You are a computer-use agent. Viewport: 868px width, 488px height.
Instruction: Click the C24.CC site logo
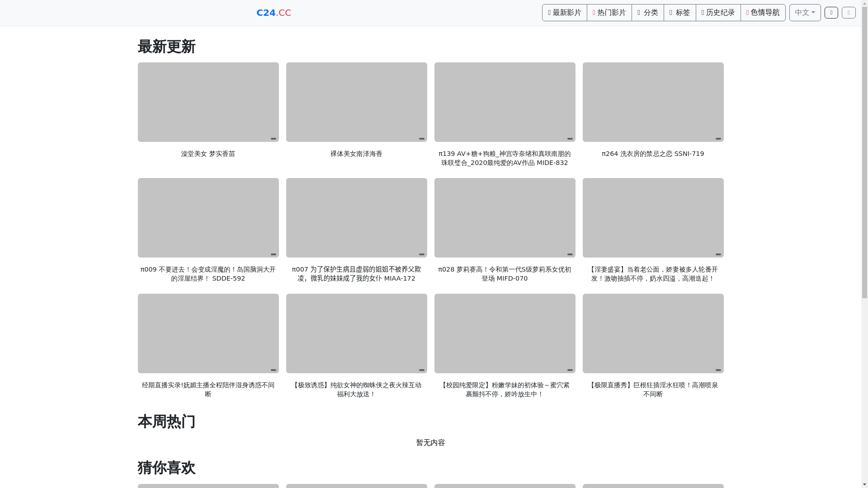(274, 13)
